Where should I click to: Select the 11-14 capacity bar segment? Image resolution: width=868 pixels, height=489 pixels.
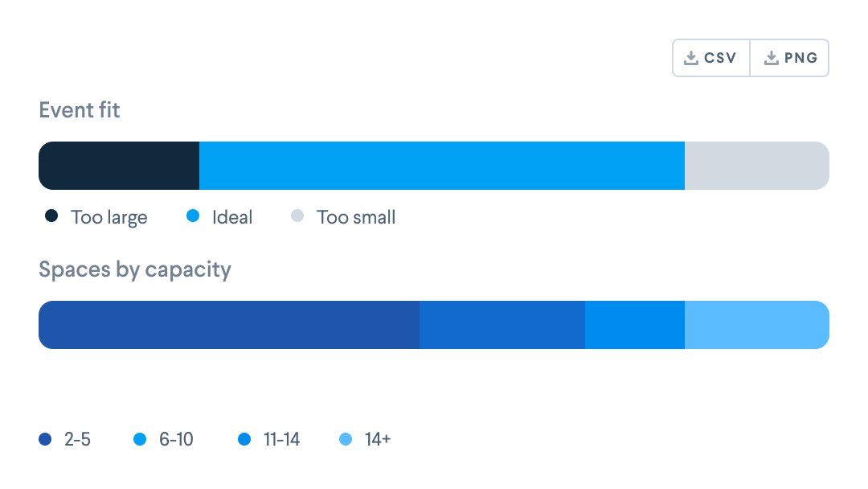coord(635,325)
